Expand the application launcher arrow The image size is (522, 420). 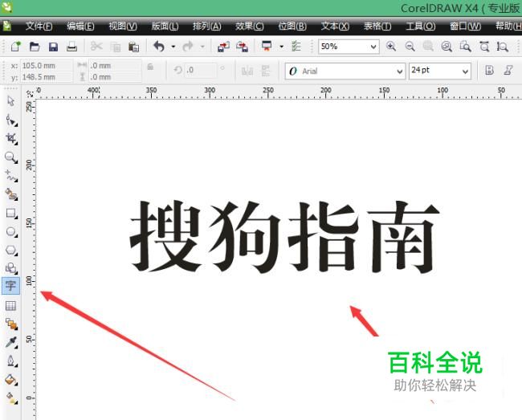[281, 47]
